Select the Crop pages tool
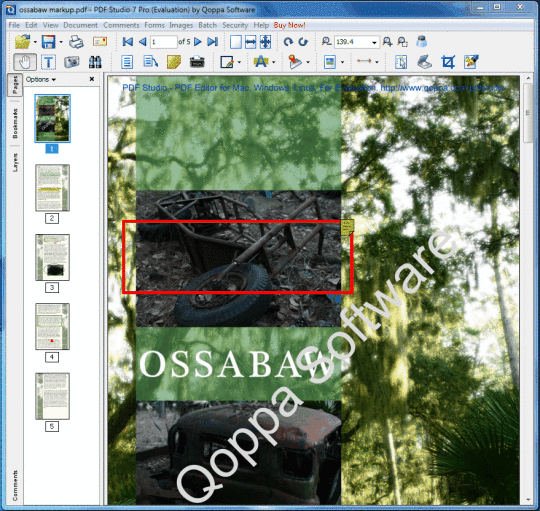 [x=448, y=62]
